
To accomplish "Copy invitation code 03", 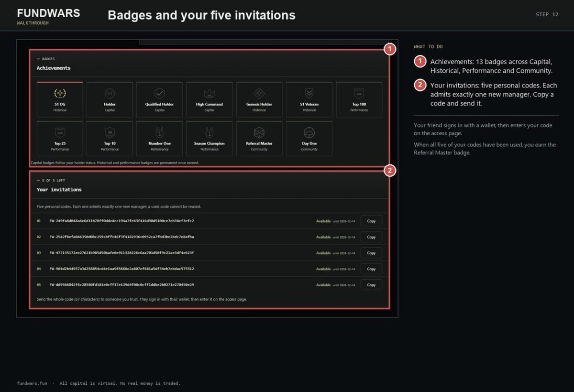I will [371, 253].
